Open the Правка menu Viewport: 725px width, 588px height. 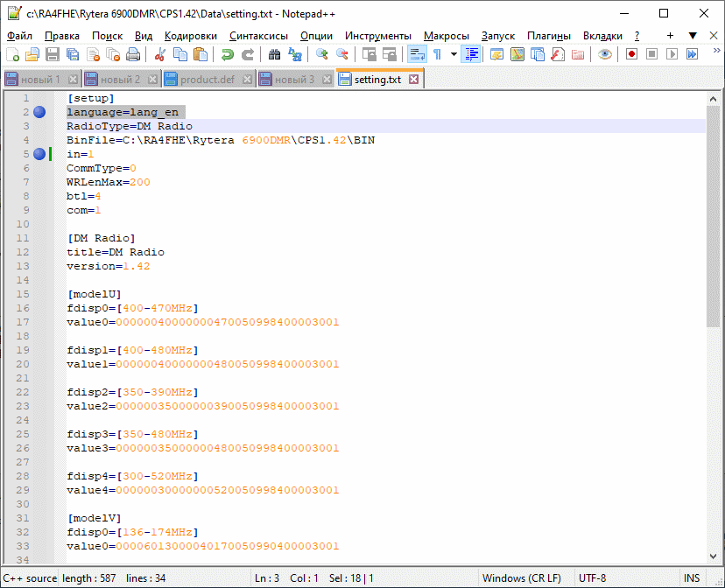click(x=62, y=36)
